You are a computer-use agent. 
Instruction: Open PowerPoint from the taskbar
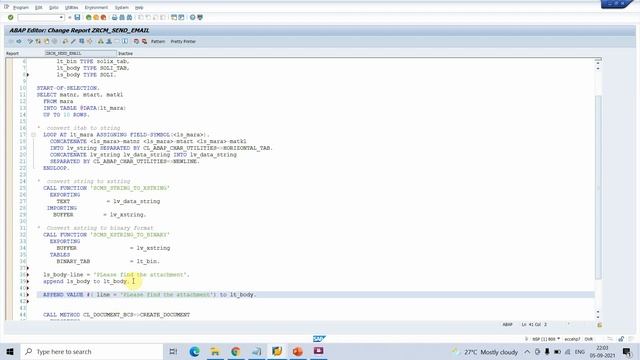(x=298, y=351)
